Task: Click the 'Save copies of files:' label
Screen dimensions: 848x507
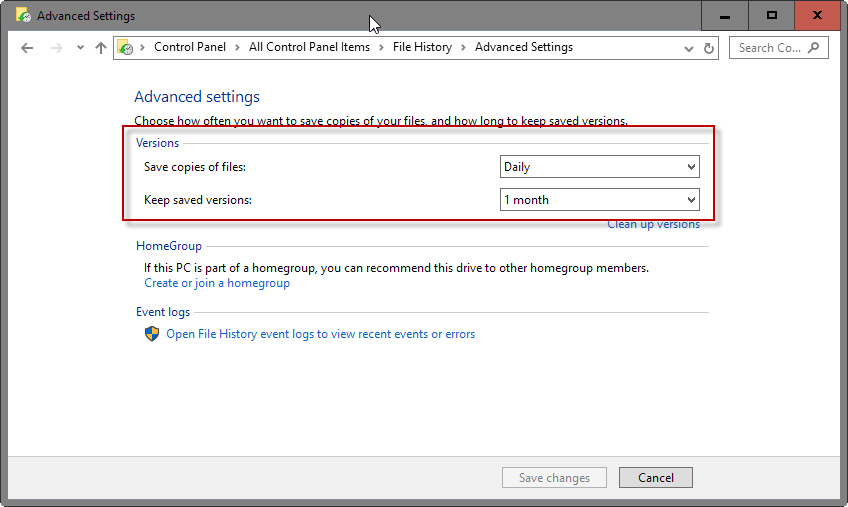Action: pyautogui.click(x=195, y=167)
